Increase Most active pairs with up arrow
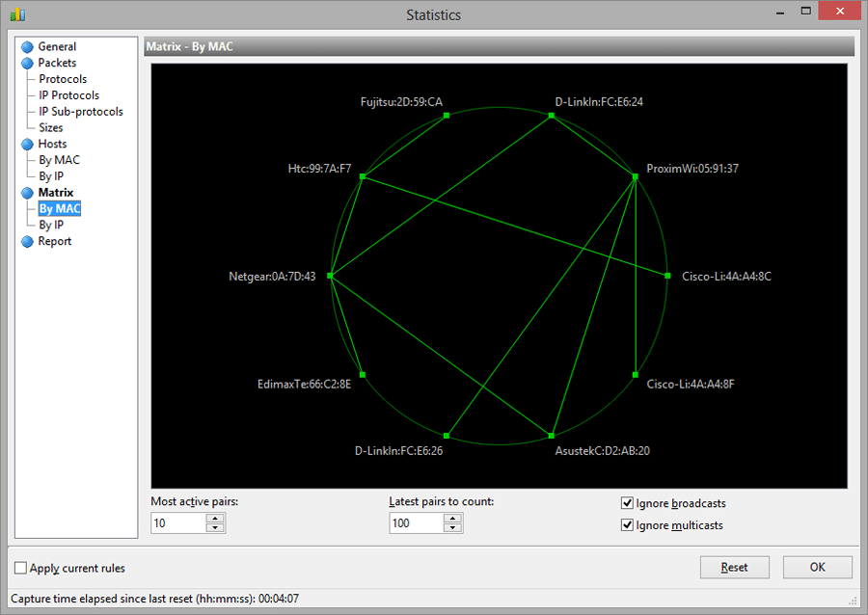Screen dimensions: 868x615 pyautogui.click(x=216, y=518)
